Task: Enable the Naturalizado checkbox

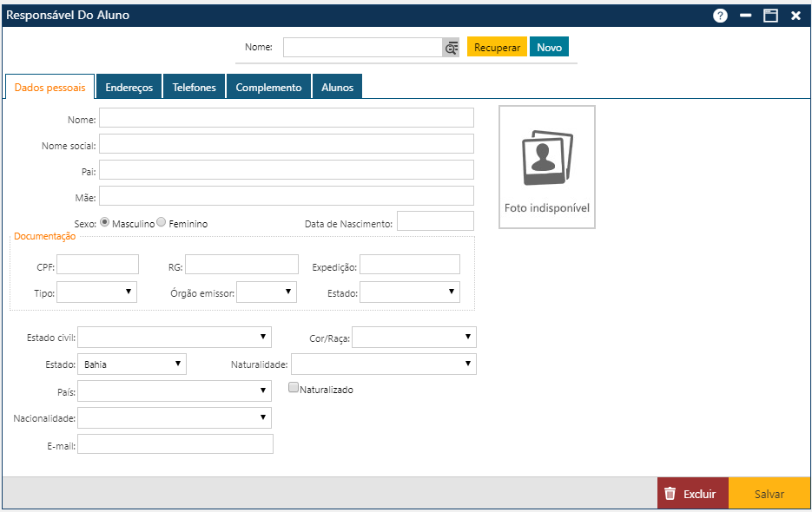Action: (x=294, y=389)
